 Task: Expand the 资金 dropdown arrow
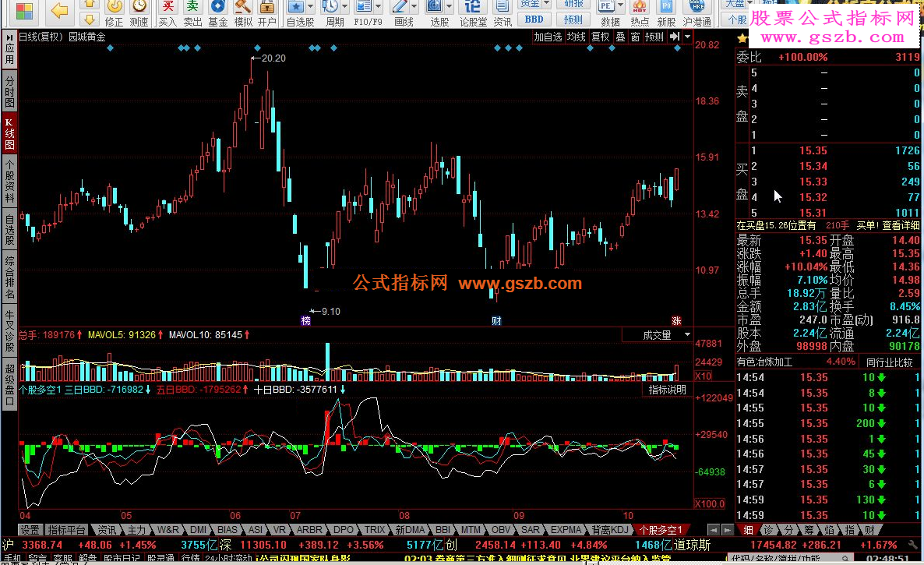point(546,4)
